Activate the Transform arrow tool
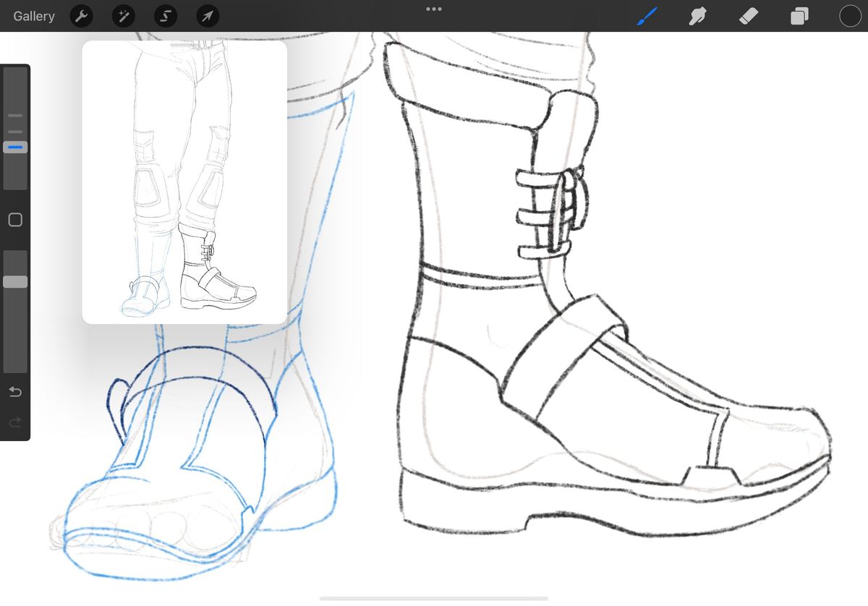The height and width of the screenshot is (606, 868). pyautogui.click(x=208, y=16)
